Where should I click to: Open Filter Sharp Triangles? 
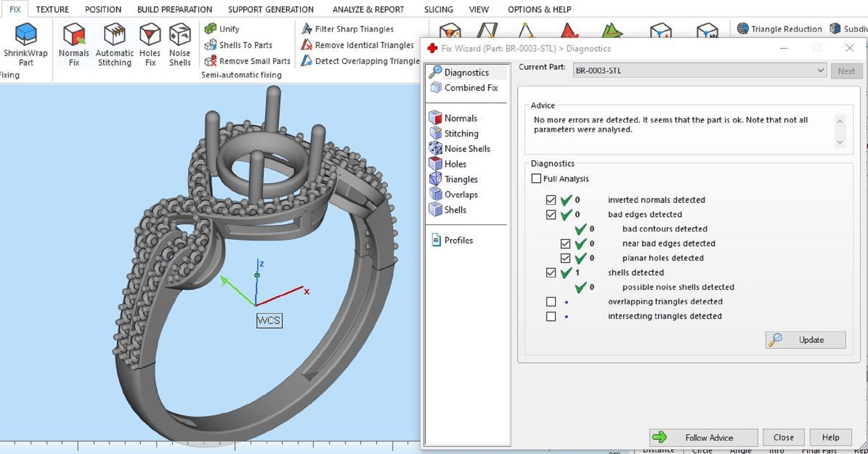tap(347, 29)
